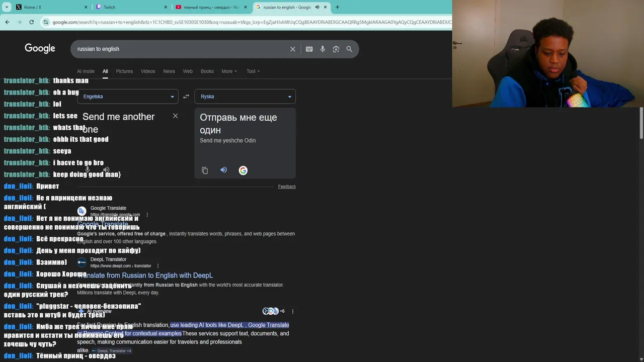Click the DeepL Translator +4 source chip
Viewport: 644px width, 362px height.
[111, 351]
